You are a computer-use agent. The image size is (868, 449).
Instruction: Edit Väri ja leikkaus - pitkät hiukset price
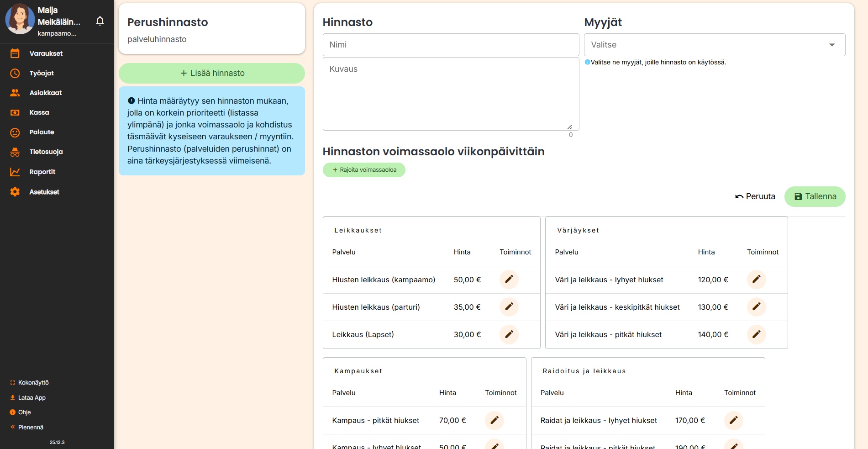click(756, 334)
